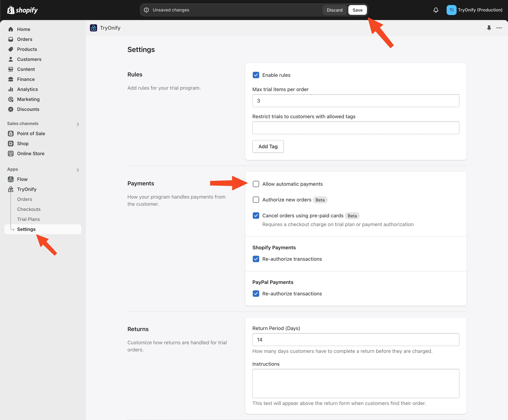Viewport: 508px width, 420px height.
Task: Uncheck Shopify Payments Re-authorize transactions
Action: point(256,259)
